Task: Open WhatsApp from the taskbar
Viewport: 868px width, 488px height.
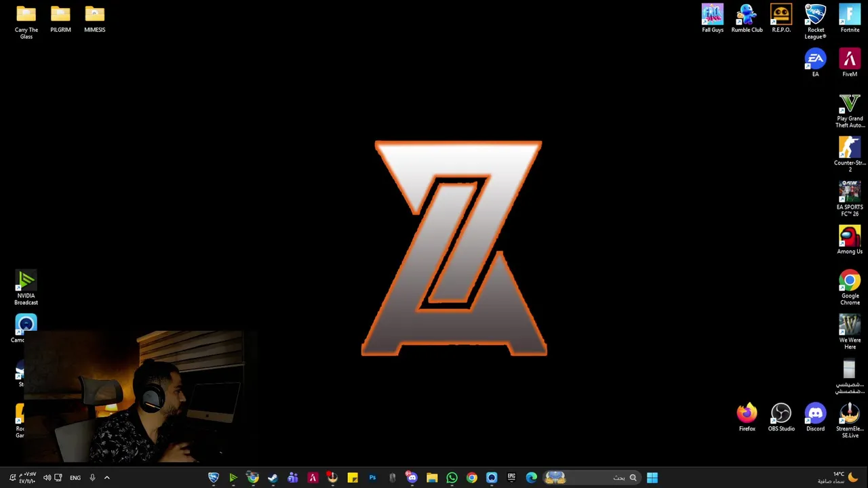Action: (x=452, y=478)
